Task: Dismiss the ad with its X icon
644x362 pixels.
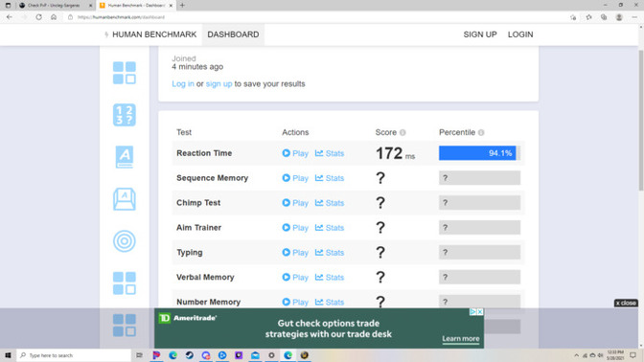Action: 480,312
